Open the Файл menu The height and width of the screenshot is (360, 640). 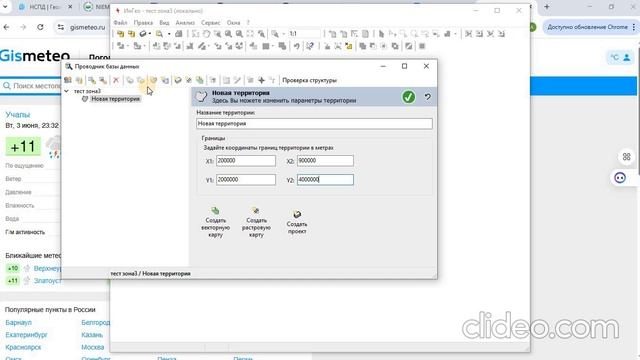click(x=120, y=23)
